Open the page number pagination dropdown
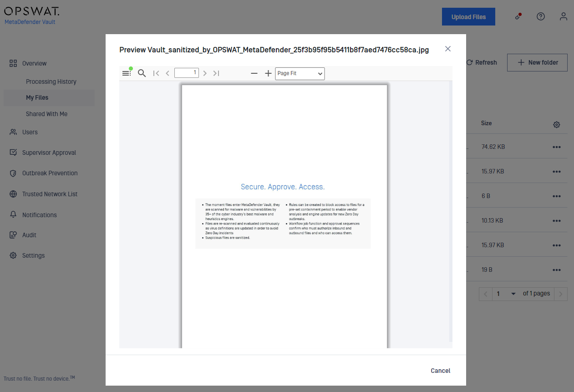 [x=506, y=294]
